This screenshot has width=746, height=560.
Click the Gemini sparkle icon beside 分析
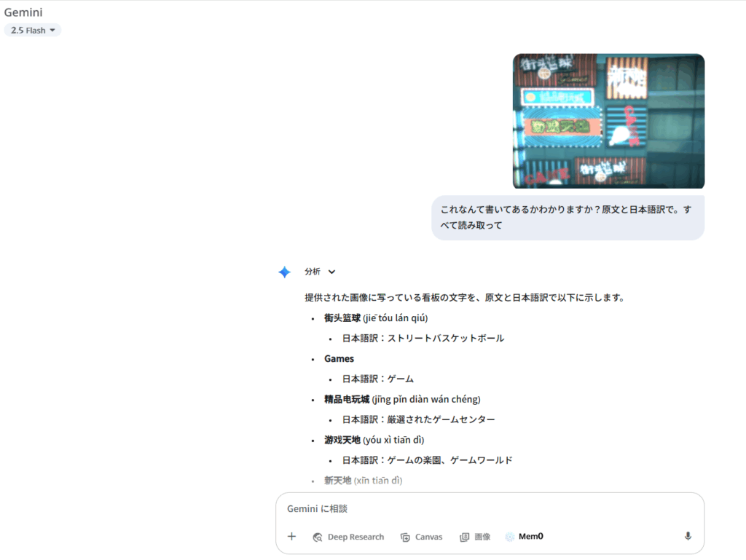coord(285,272)
